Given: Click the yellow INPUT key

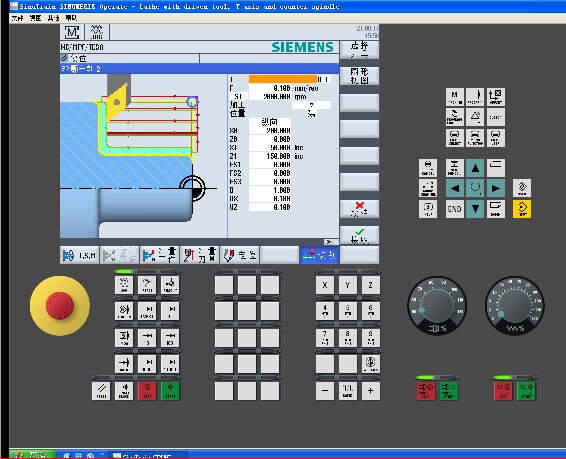Looking at the screenshot, I should click(x=522, y=209).
